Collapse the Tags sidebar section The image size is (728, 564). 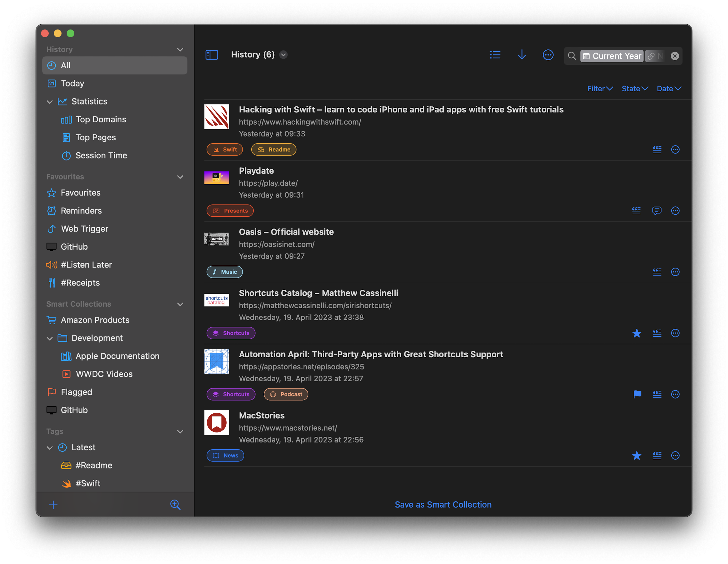coord(180,432)
